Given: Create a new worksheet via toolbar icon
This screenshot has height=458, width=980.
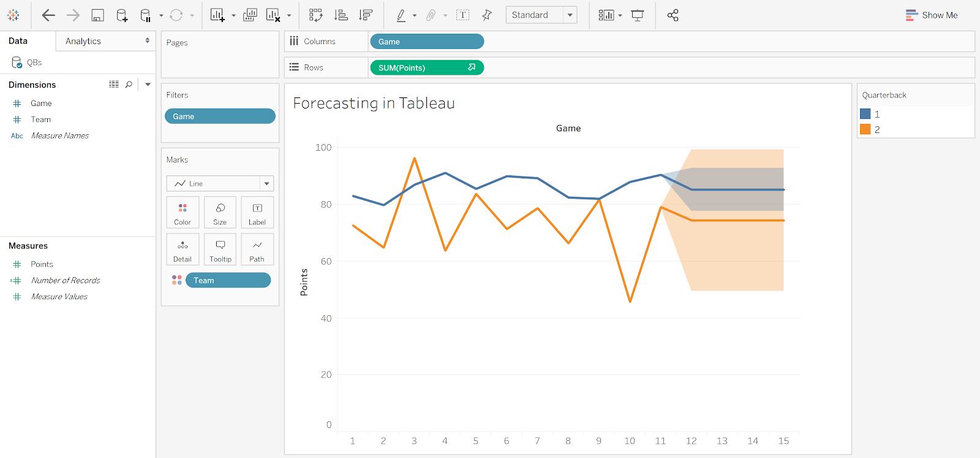Looking at the screenshot, I should [217, 15].
